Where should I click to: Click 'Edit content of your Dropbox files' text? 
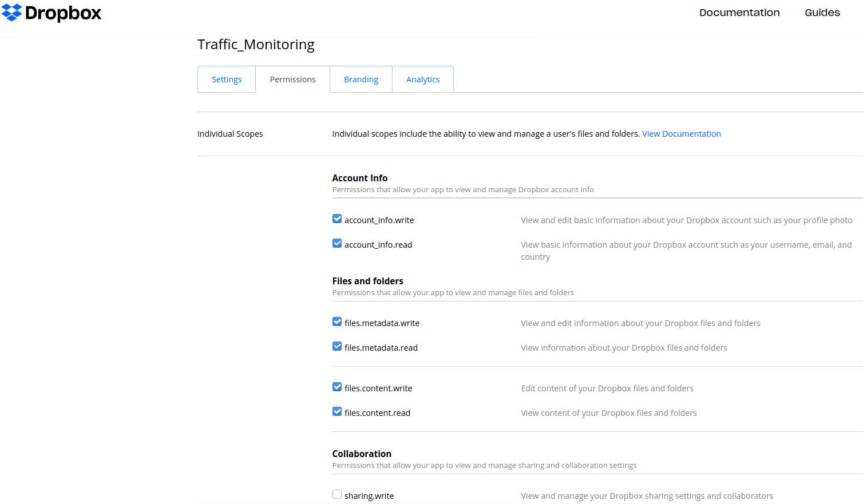click(607, 388)
